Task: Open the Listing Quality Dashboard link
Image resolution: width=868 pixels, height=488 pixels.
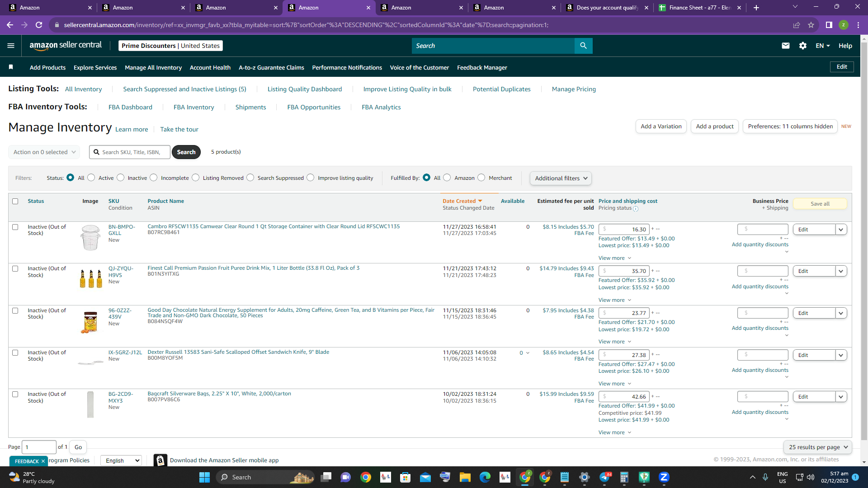Action: pos(305,89)
